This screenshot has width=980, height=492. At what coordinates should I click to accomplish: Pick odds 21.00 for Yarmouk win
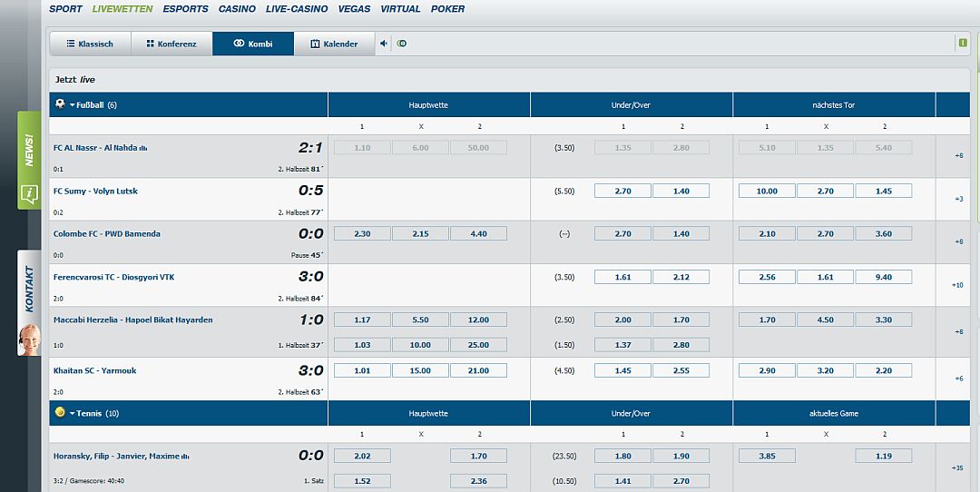tap(479, 370)
